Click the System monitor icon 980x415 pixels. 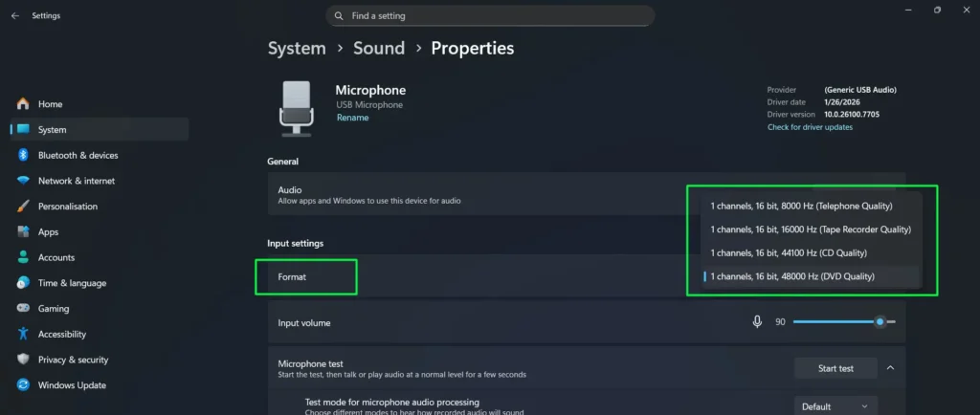tap(23, 129)
